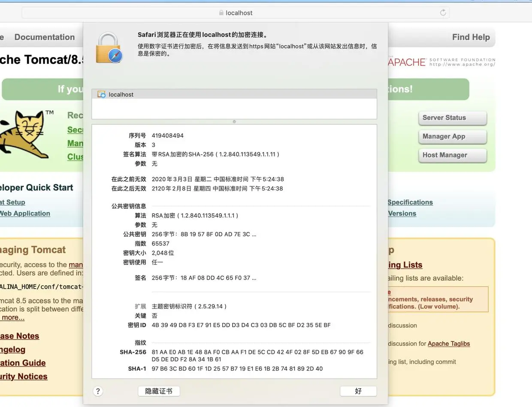The width and height of the screenshot is (532, 407).
Task: Click public key bytes 8B 19 57 8F
Action: click(x=204, y=235)
